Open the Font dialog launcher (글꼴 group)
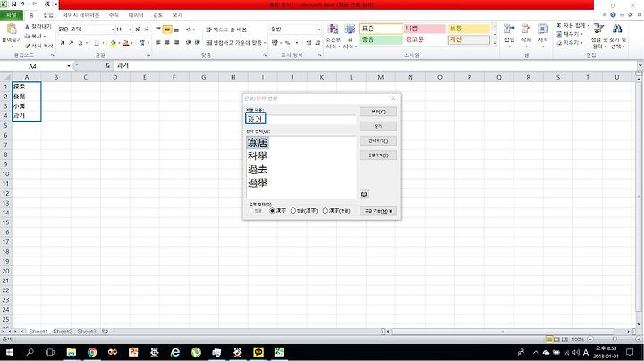The image size is (644, 361). click(x=148, y=55)
